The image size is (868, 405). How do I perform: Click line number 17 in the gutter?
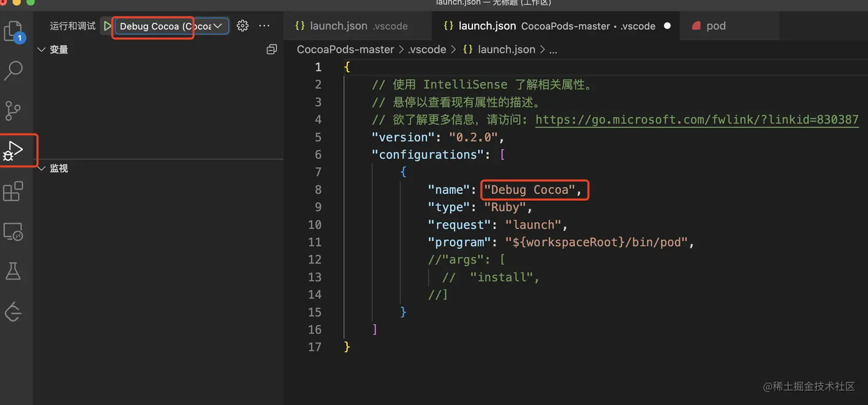[315, 346]
